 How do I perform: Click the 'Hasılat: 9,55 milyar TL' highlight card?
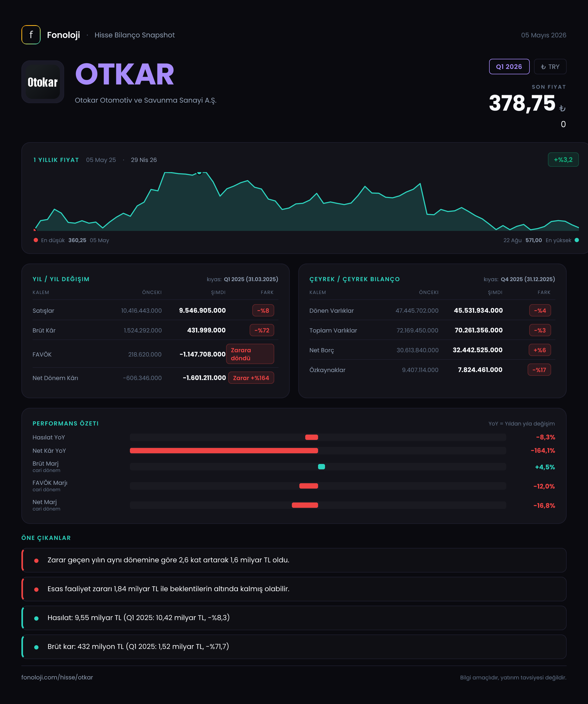click(294, 618)
